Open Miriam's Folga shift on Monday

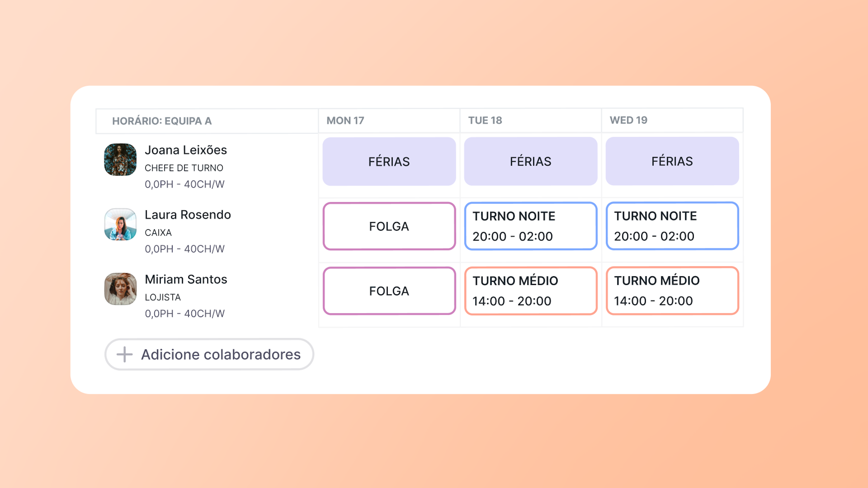[x=389, y=291]
